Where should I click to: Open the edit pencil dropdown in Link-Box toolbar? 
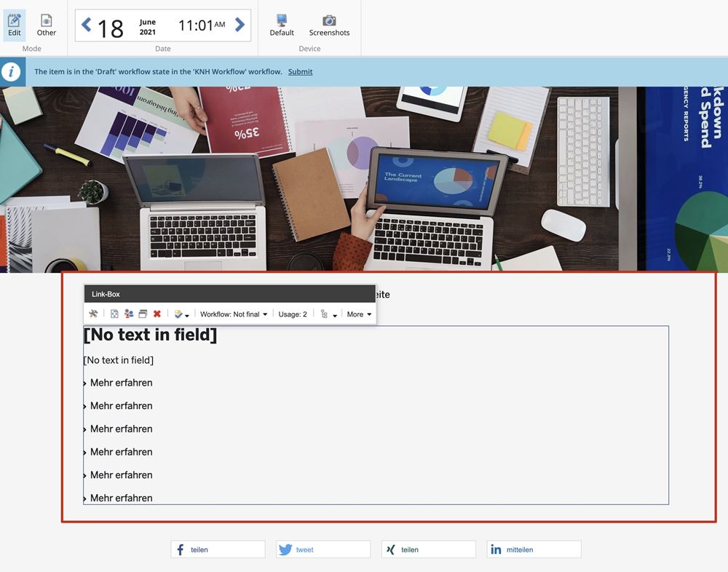[x=181, y=314]
